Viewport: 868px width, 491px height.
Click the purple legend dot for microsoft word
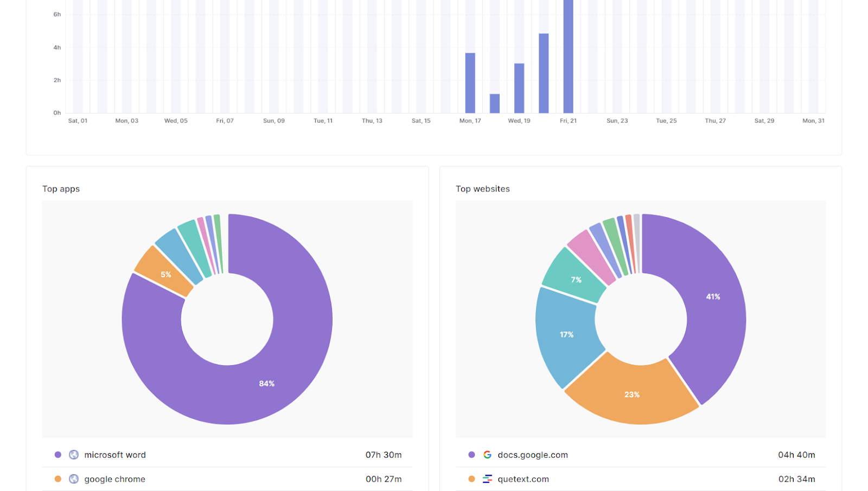pyautogui.click(x=58, y=455)
